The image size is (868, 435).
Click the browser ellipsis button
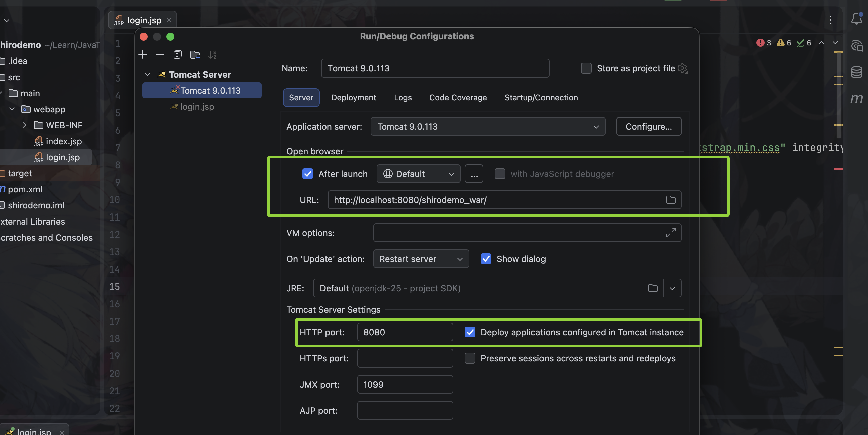474,174
